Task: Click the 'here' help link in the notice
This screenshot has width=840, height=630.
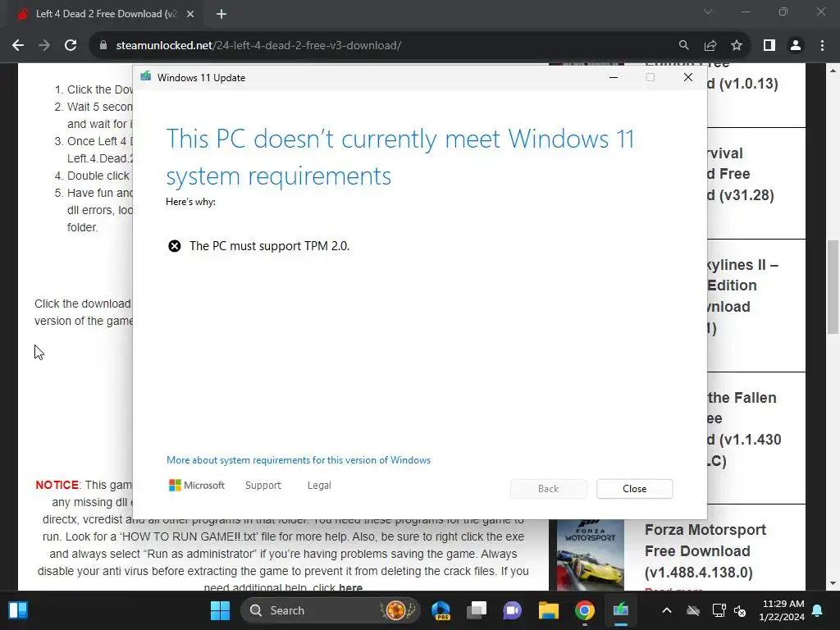Action: 350,587
